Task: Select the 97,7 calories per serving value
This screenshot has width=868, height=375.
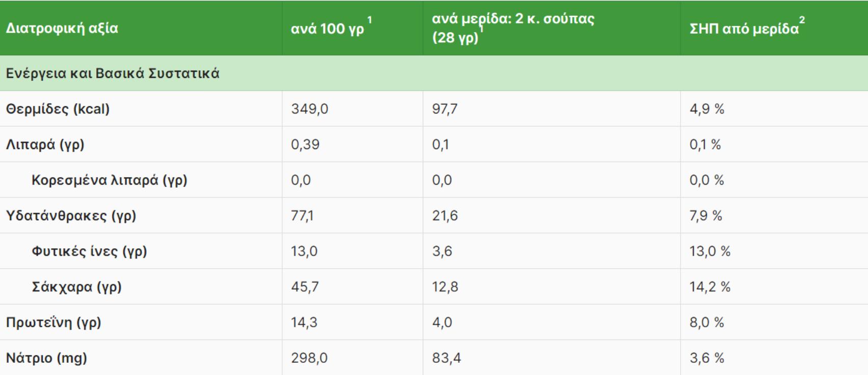Action: (445, 109)
